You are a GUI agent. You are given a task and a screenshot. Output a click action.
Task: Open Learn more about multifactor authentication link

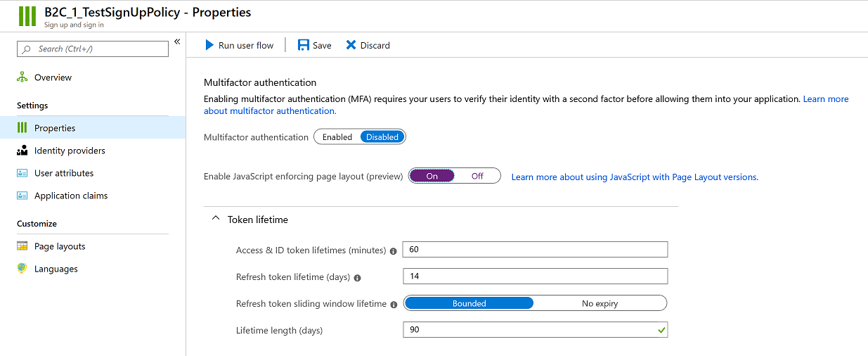click(x=526, y=105)
